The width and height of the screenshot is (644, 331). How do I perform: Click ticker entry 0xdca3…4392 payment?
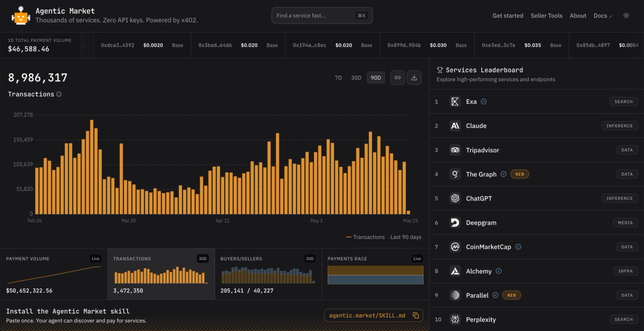click(142, 45)
